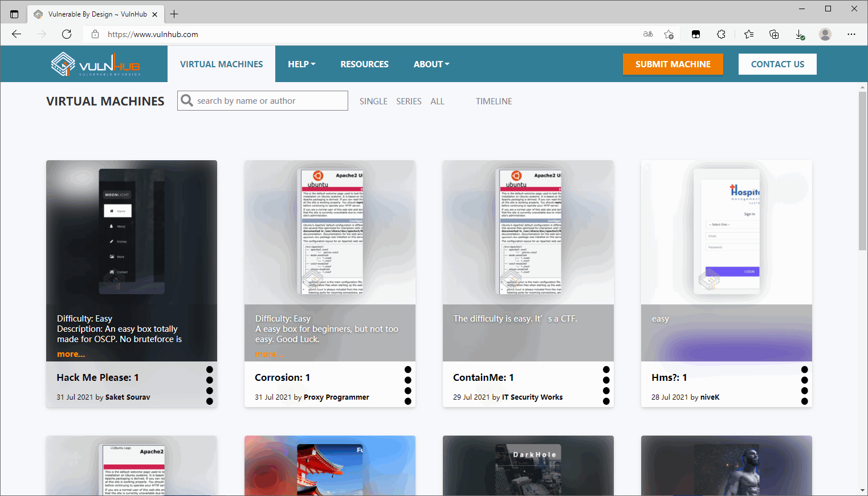Click the SUBMIT MACHINE button

(673, 64)
